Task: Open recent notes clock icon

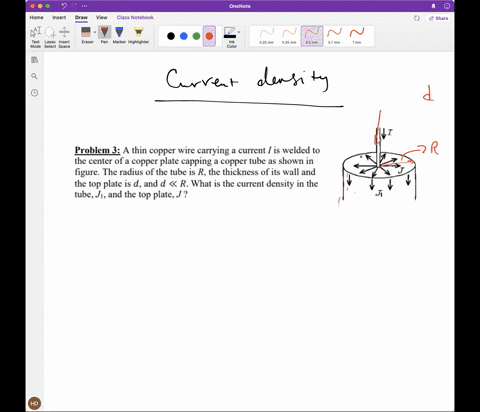Action: pos(34,93)
